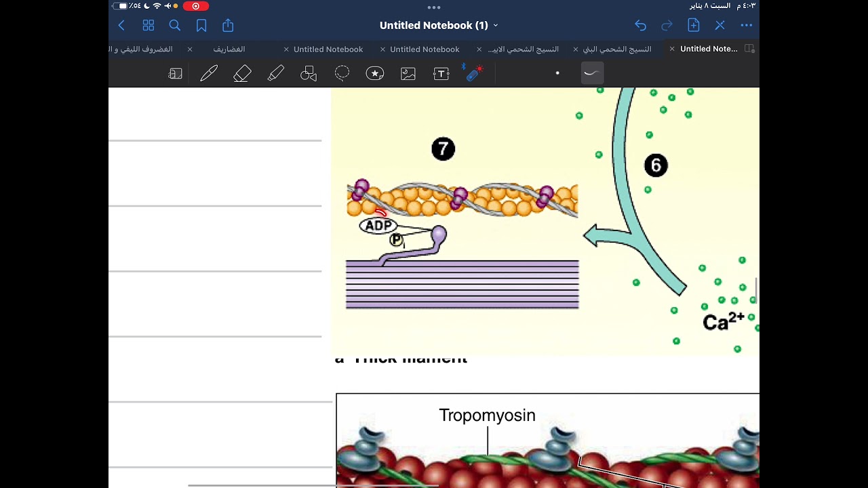Undo the last action
868x488 pixels.
coord(640,25)
